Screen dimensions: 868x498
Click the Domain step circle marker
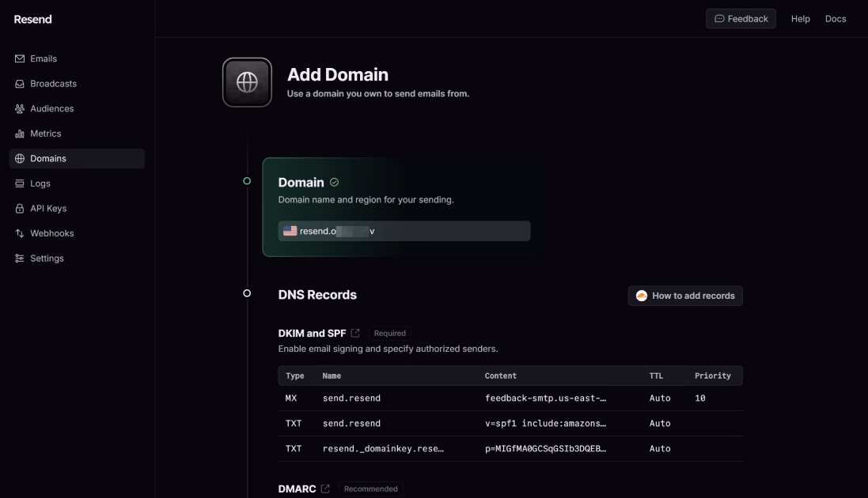[x=247, y=181]
